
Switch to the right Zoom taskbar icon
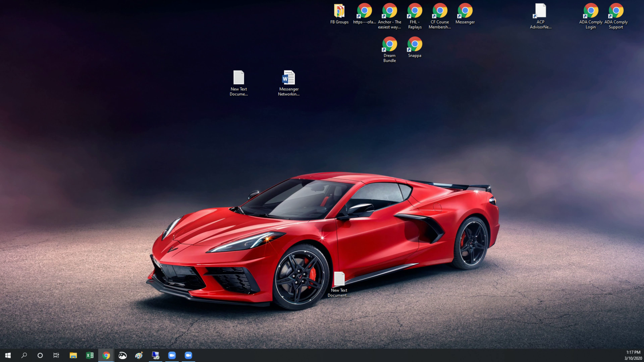(x=189, y=355)
